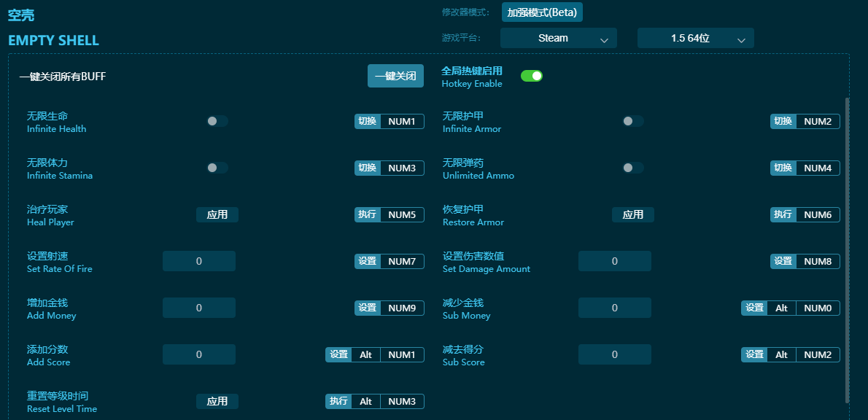
Task: Click 设置 hotkey label for Add Money
Action: 368,308
